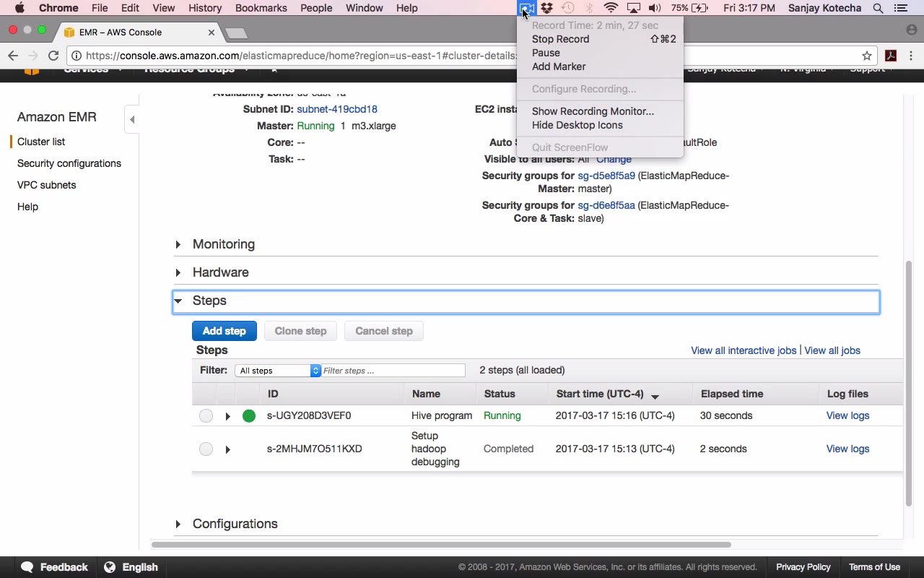Screen dimensions: 924x578
Task: Expand details of the Setup hadoop debugging row
Action: point(227,449)
